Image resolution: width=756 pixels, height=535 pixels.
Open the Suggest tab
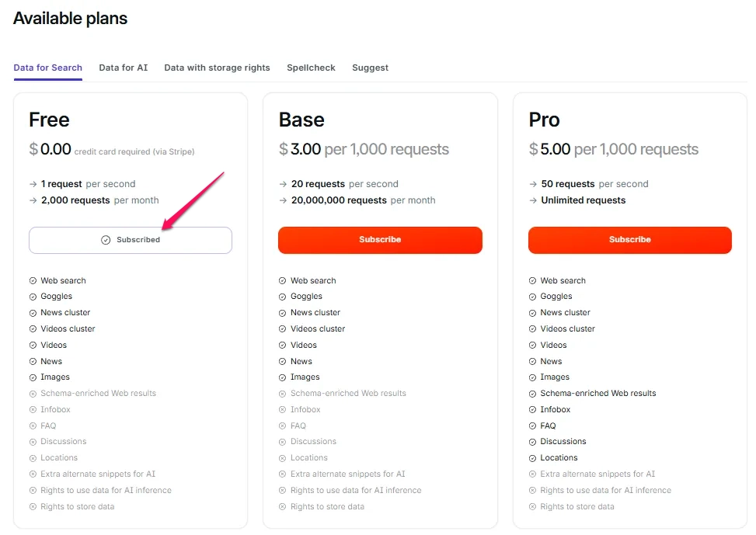click(370, 68)
